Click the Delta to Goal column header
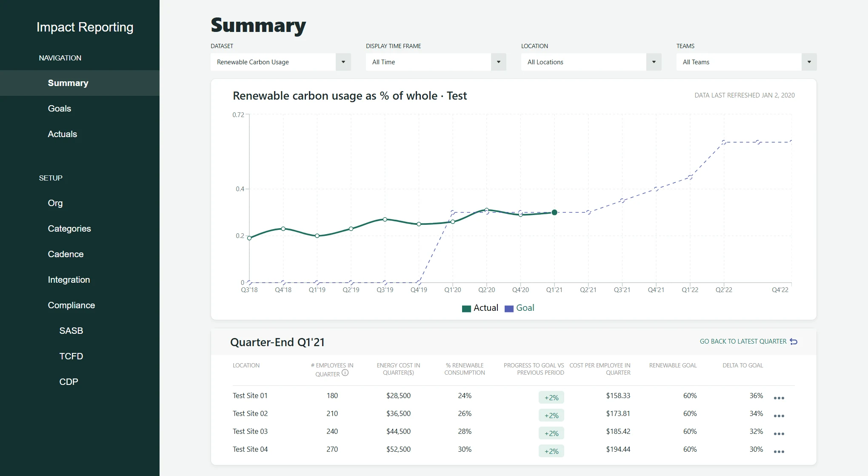This screenshot has width=868, height=476. point(743,365)
